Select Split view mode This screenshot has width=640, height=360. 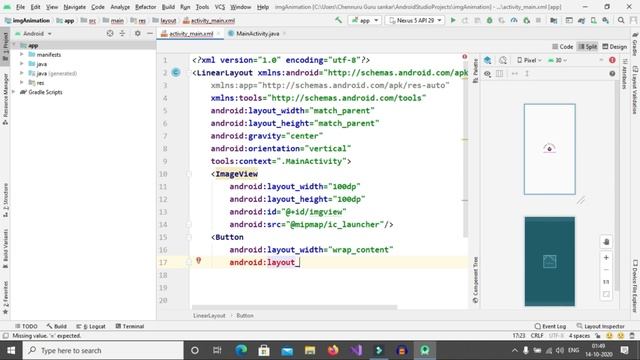pyautogui.click(x=588, y=47)
